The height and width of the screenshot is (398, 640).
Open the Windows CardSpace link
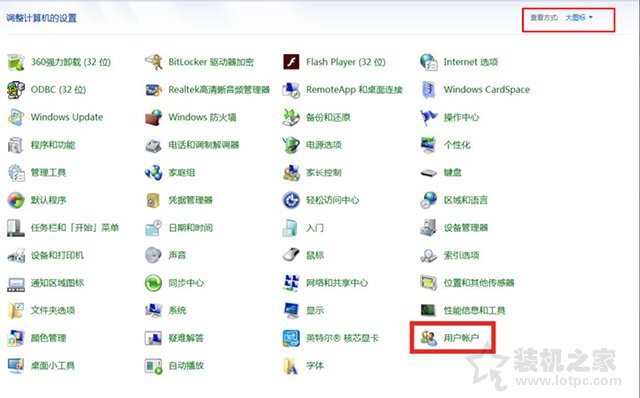point(487,90)
